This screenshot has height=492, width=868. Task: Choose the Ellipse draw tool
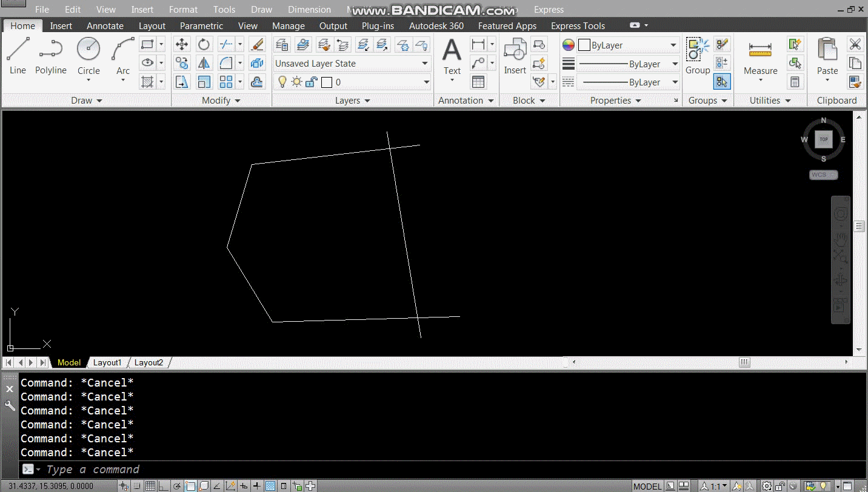tap(147, 62)
